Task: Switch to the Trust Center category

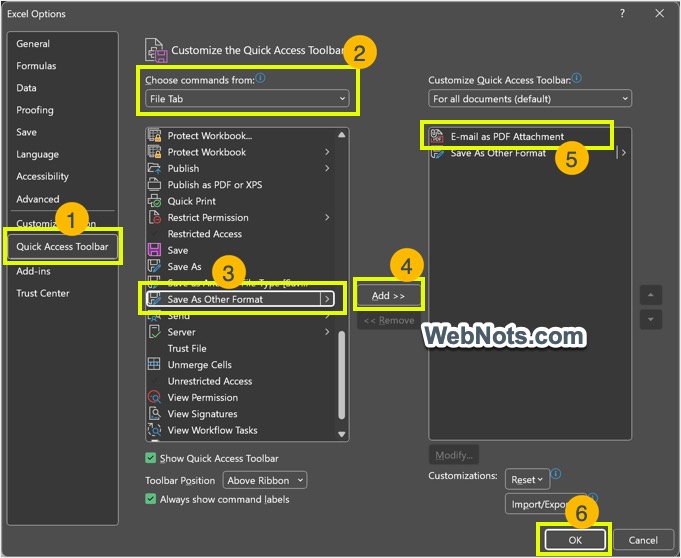Action: pyautogui.click(x=43, y=293)
